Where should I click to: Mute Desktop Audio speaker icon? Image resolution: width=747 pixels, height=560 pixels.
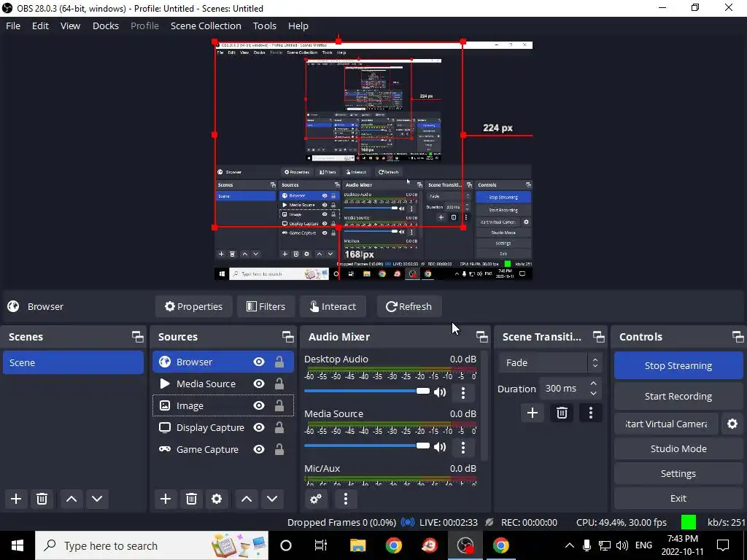point(440,392)
